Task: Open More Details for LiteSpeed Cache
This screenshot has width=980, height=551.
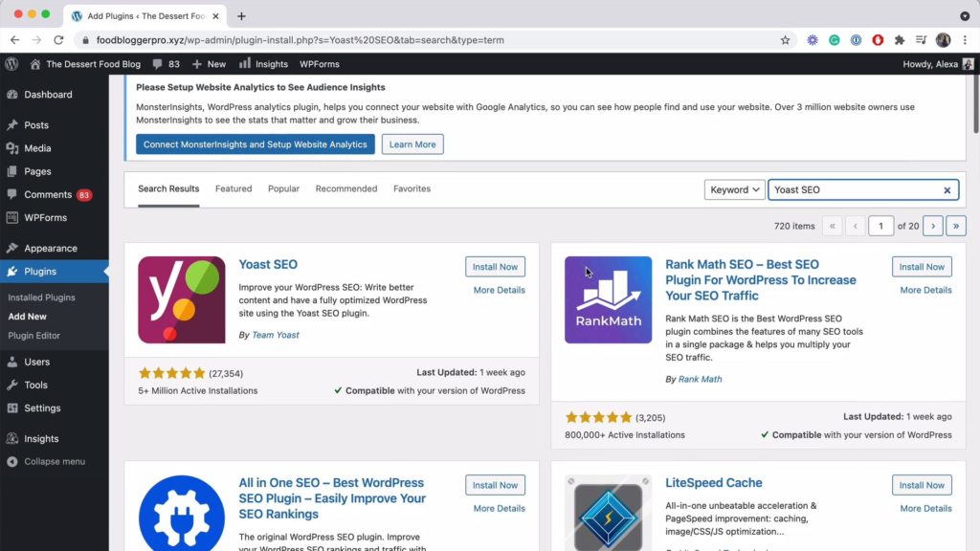Action: pos(925,509)
